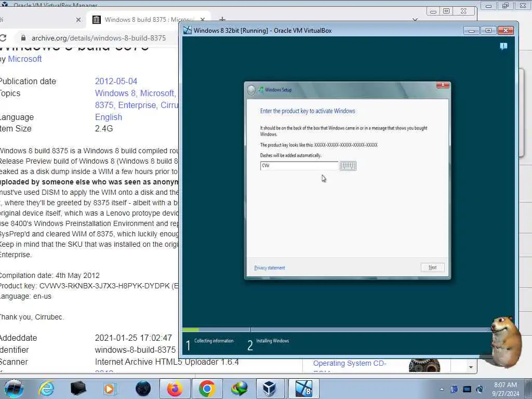Image resolution: width=532 pixels, height=399 pixels.
Task: Click the 'Compilation date: 4th May 2012' text
Action: pyautogui.click(x=49, y=275)
